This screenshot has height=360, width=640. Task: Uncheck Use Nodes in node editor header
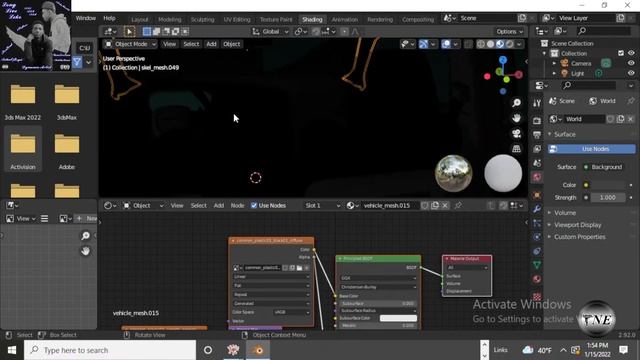click(254, 205)
